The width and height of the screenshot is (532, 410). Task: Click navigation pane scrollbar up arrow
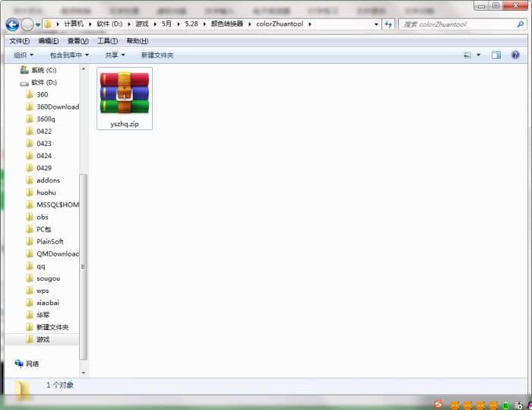[83, 69]
